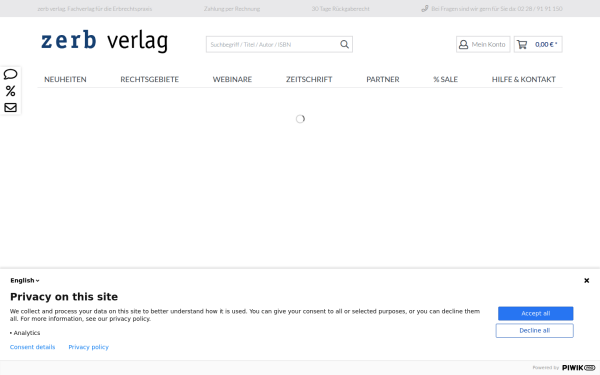Click the Analytics purpose text
Screen dimensions: 600x375
click(27, 333)
